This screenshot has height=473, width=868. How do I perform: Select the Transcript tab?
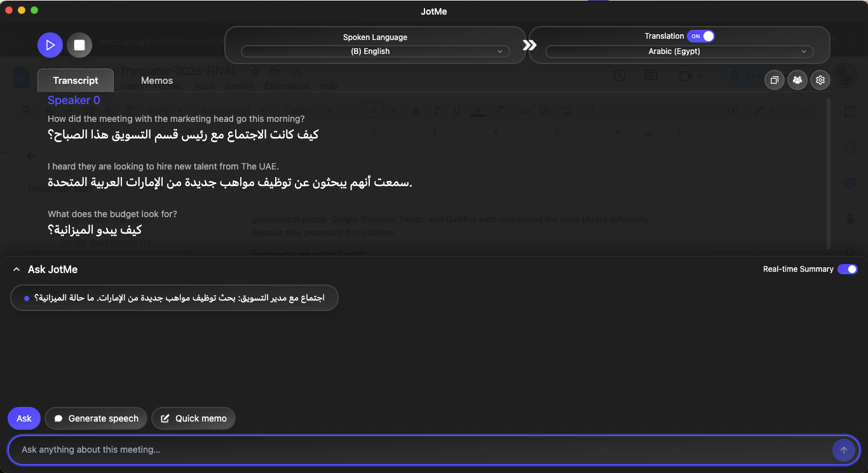[x=75, y=81]
